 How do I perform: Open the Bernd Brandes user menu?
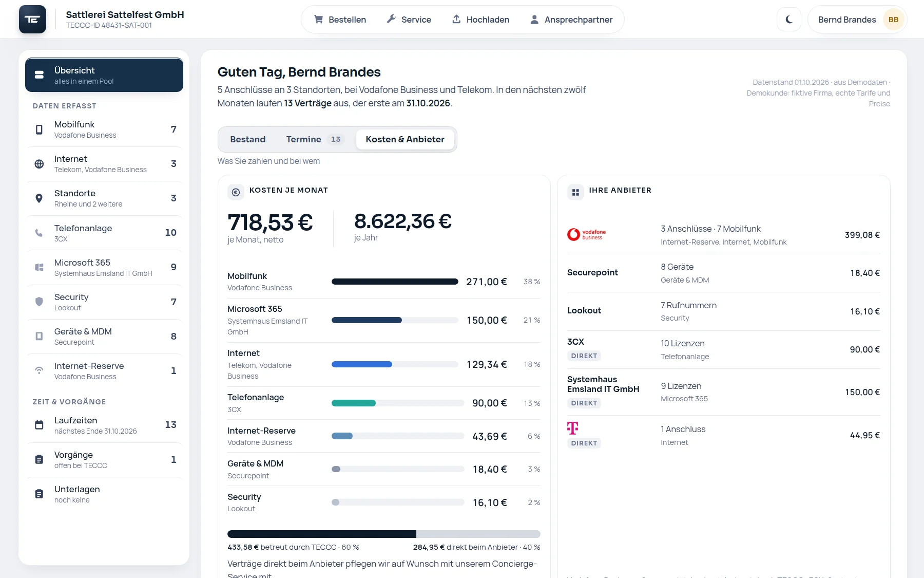pyautogui.click(x=857, y=20)
